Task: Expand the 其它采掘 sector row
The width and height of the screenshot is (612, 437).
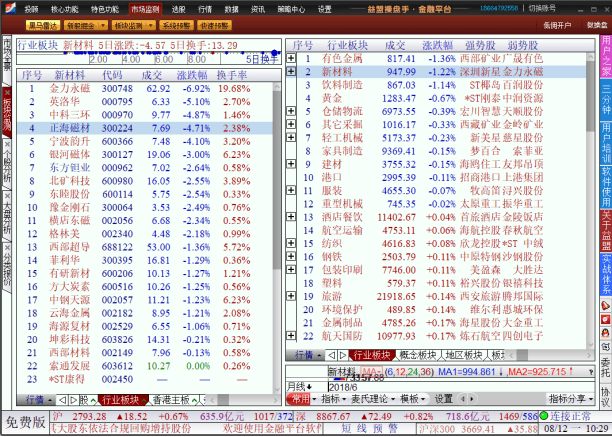Action: 291,124
